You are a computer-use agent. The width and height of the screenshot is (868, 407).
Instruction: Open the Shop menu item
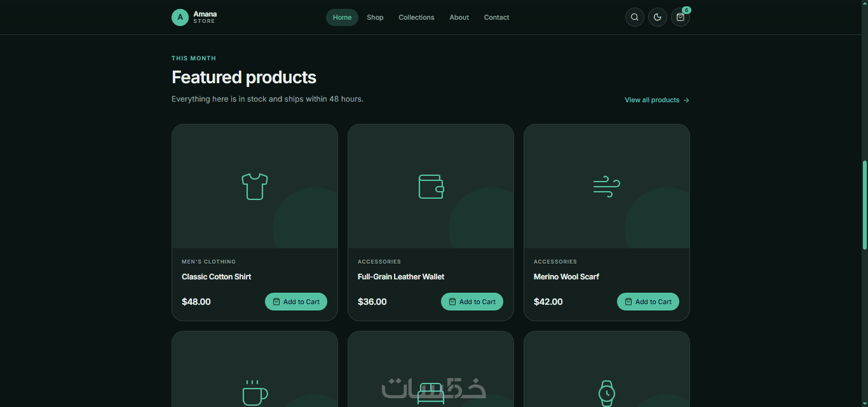click(x=375, y=17)
